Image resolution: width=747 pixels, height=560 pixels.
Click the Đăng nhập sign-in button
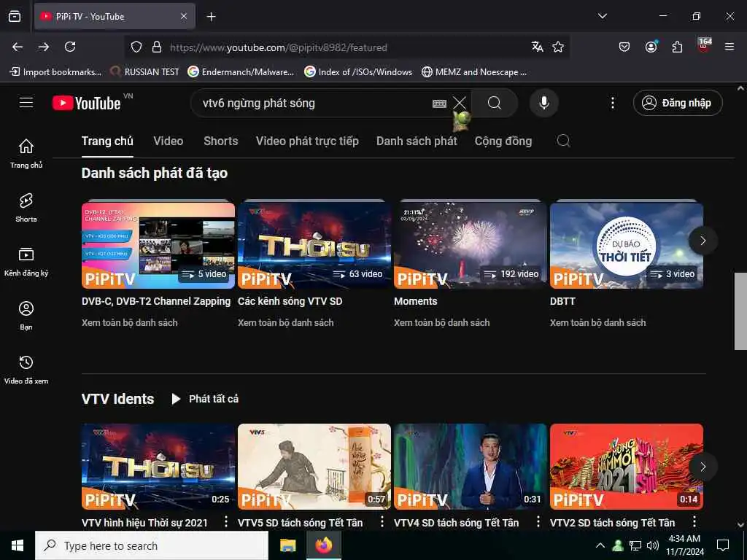click(x=678, y=103)
